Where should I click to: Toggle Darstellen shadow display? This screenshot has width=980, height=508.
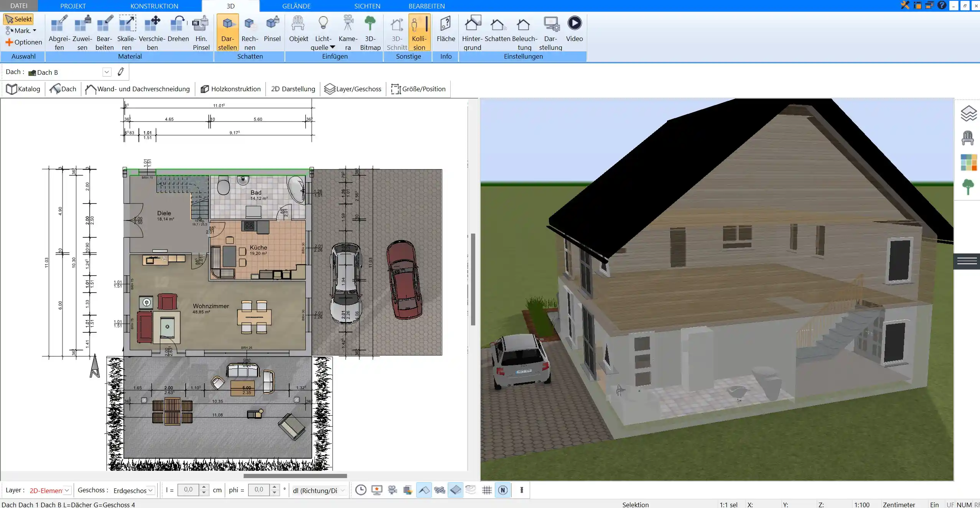point(227,33)
